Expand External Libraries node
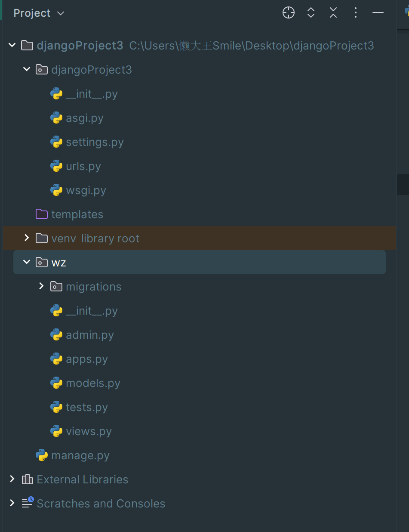Image resolution: width=409 pixels, height=532 pixels. click(x=12, y=479)
